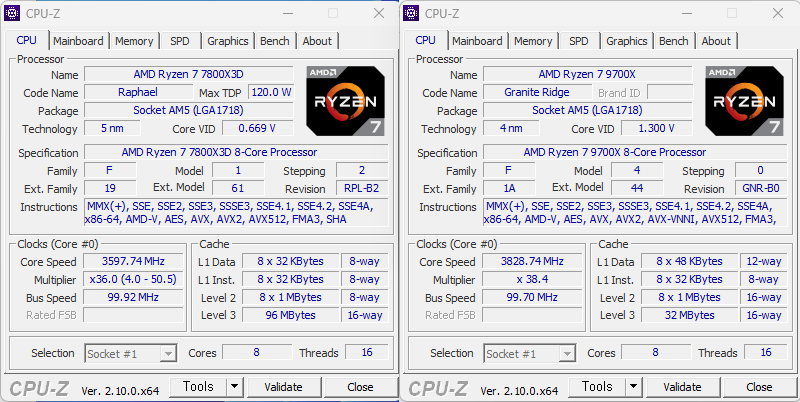Click Tools button in the 7800X3D window
Screen dimensions: 800x402
[x=198, y=387]
